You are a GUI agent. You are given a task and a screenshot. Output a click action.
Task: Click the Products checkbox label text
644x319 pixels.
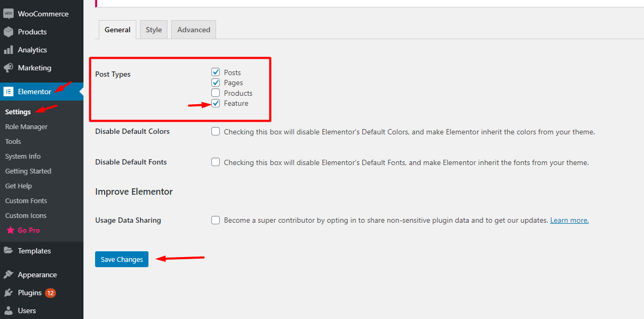[238, 93]
